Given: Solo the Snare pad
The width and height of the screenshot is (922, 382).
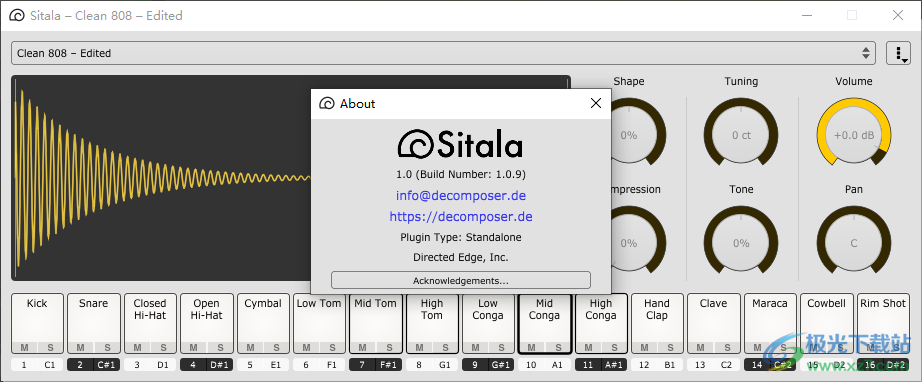Looking at the screenshot, I should (106, 347).
